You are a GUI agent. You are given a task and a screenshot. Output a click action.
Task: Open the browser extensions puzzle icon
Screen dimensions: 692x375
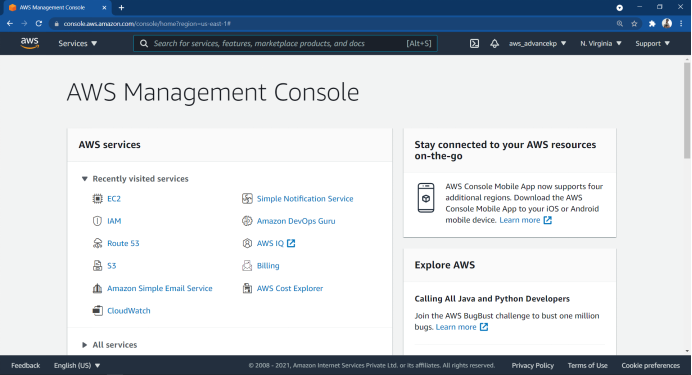click(x=652, y=23)
